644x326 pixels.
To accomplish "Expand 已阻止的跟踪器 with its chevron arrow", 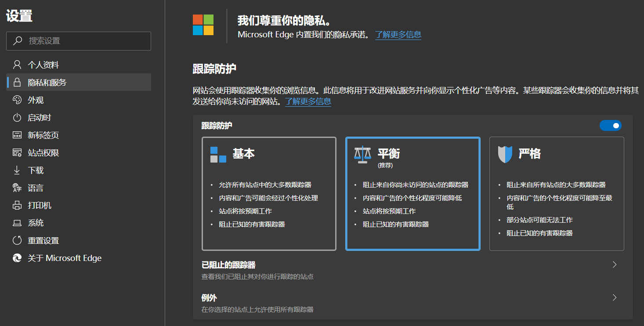I will click(615, 264).
